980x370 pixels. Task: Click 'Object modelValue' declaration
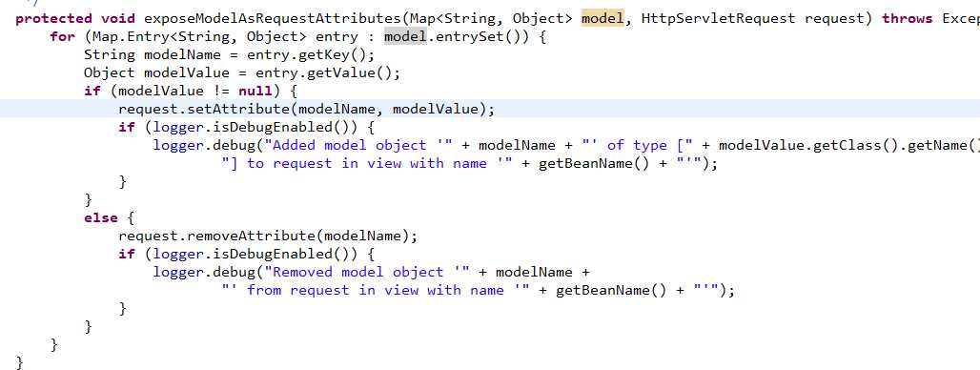[x=156, y=73]
